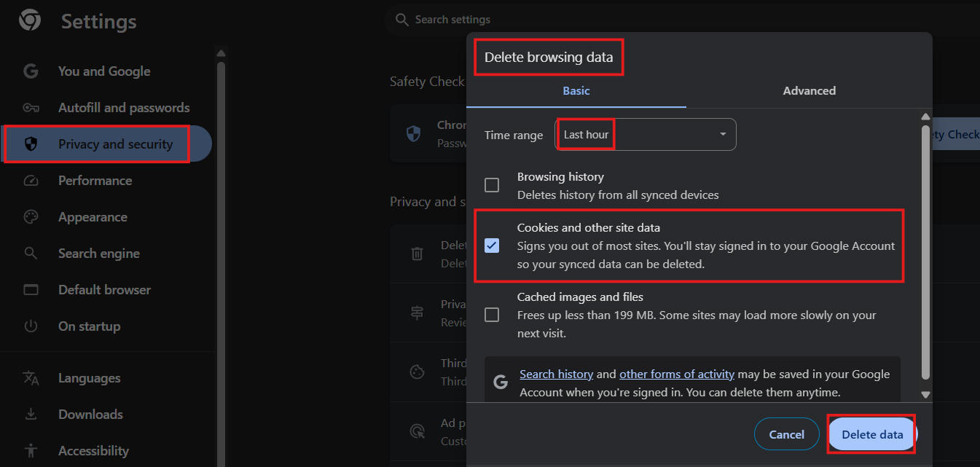Select the Basic tab
Image resolution: width=980 pixels, height=467 pixels.
(576, 91)
